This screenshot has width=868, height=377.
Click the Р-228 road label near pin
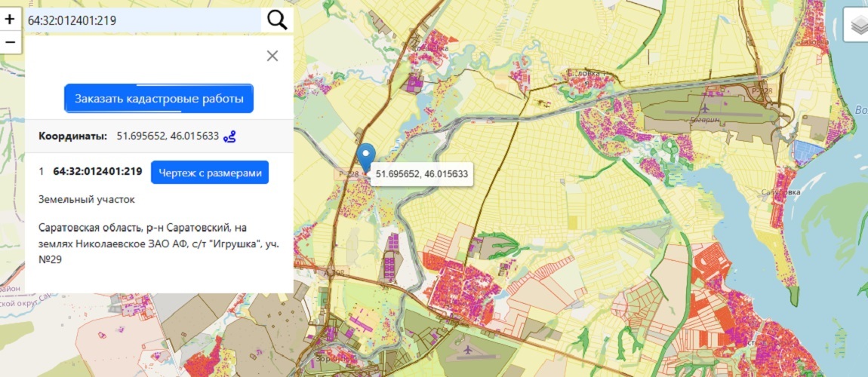coord(346,174)
